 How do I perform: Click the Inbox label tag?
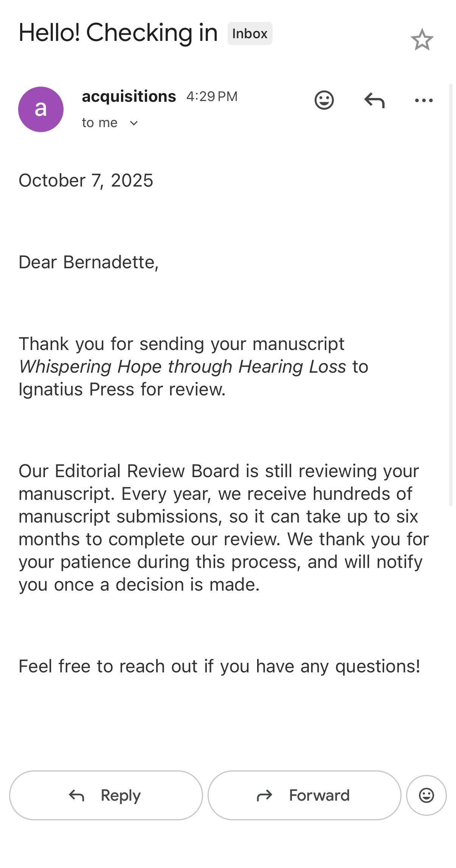250,34
